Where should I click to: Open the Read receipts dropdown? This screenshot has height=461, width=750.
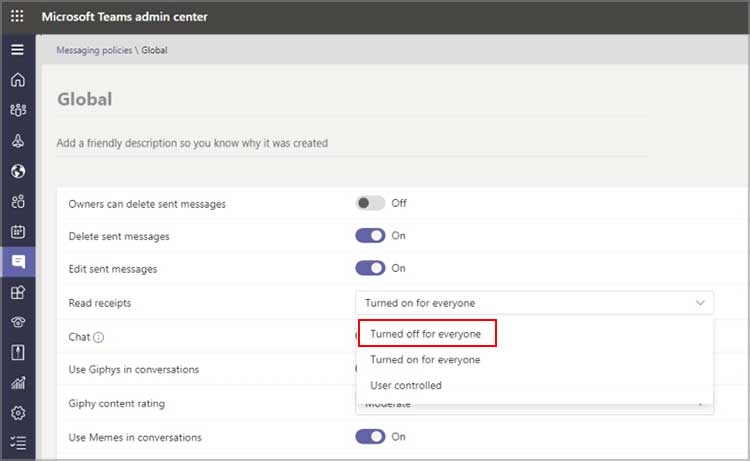click(x=534, y=303)
